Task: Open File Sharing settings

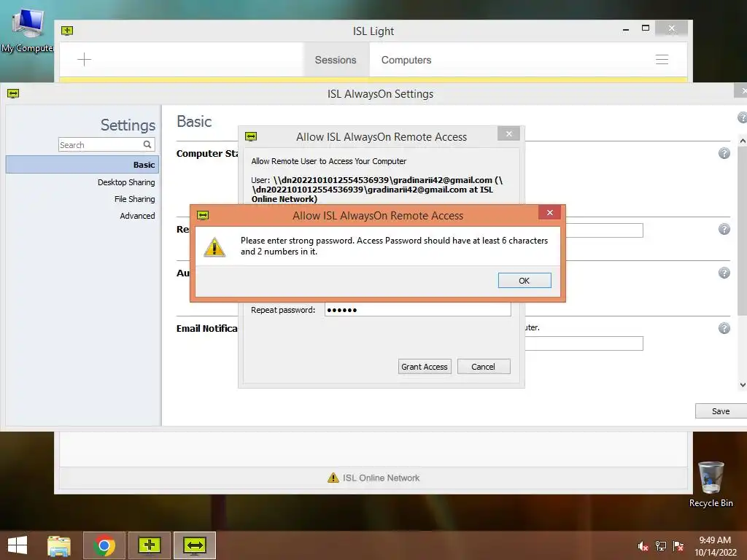Action: [x=134, y=199]
